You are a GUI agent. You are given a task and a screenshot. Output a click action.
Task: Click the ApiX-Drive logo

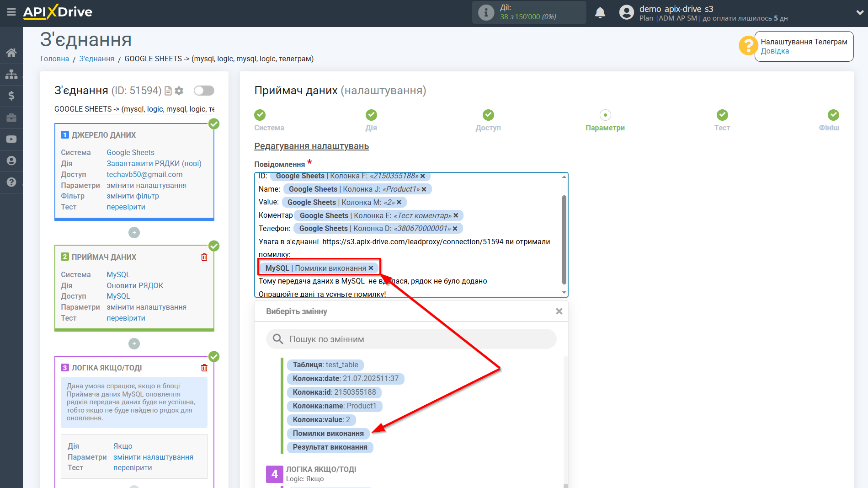tap(58, 12)
